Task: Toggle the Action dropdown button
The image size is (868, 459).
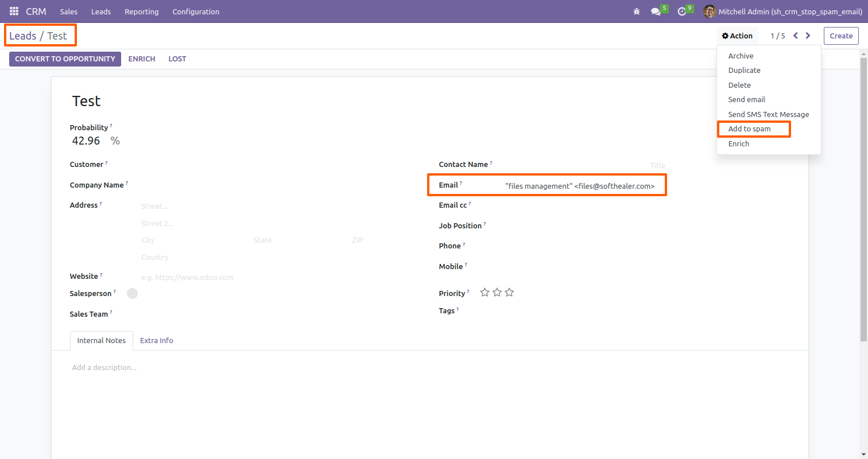Action: click(x=737, y=36)
